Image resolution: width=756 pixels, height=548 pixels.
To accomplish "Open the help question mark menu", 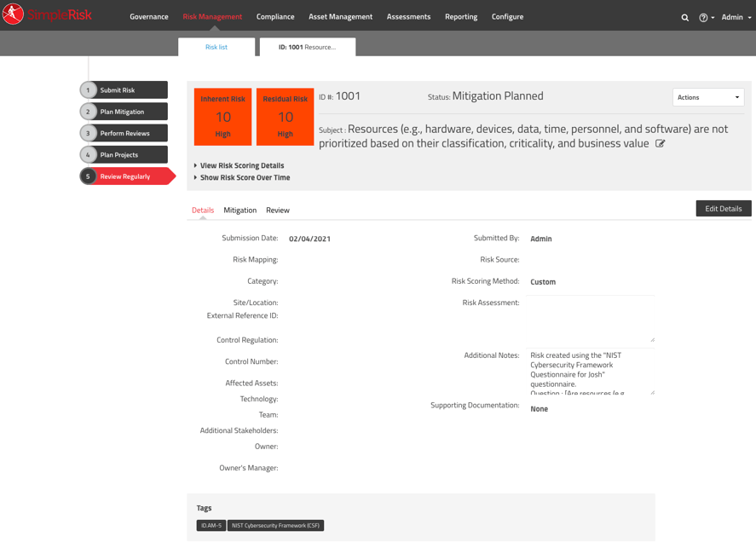I will click(703, 16).
